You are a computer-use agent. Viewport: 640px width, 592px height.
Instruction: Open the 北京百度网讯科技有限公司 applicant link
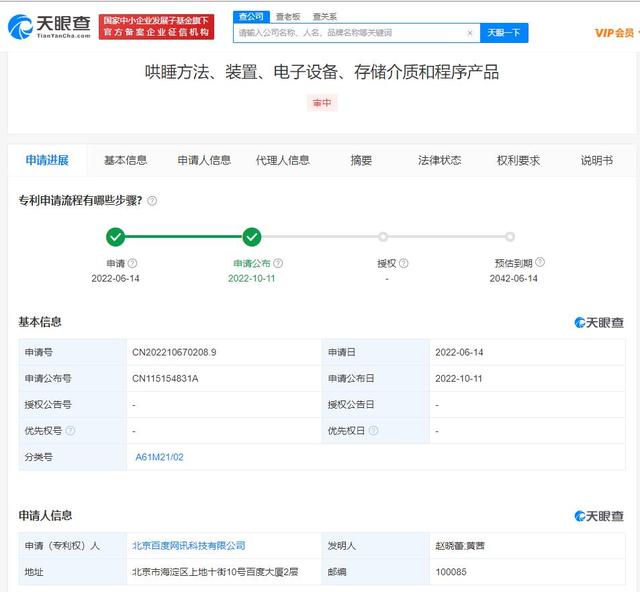[x=188, y=546]
